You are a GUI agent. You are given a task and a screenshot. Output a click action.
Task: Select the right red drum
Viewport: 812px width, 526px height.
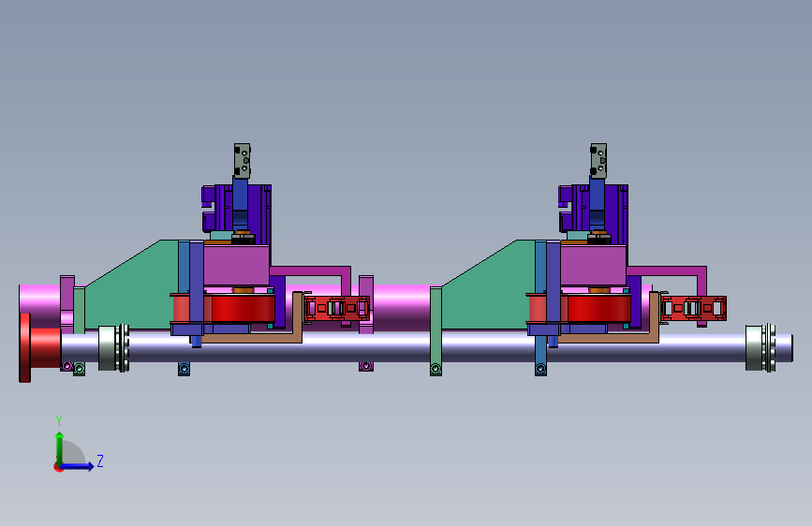tap(599, 309)
